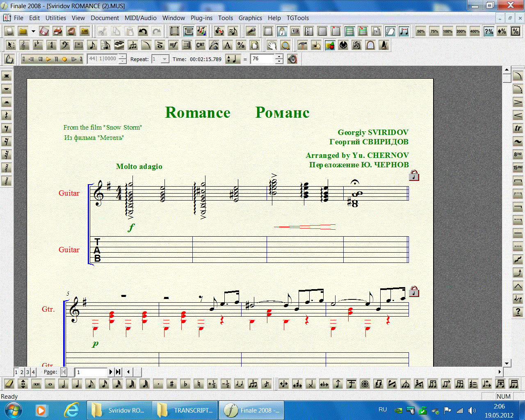Set zoom to 200% button
The image size is (525, 420).
click(461, 31)
